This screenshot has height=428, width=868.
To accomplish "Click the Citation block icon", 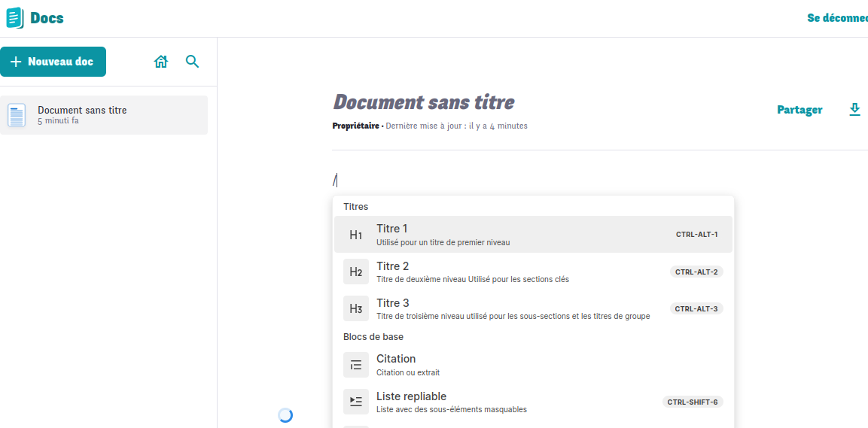I will coord(356,365).
